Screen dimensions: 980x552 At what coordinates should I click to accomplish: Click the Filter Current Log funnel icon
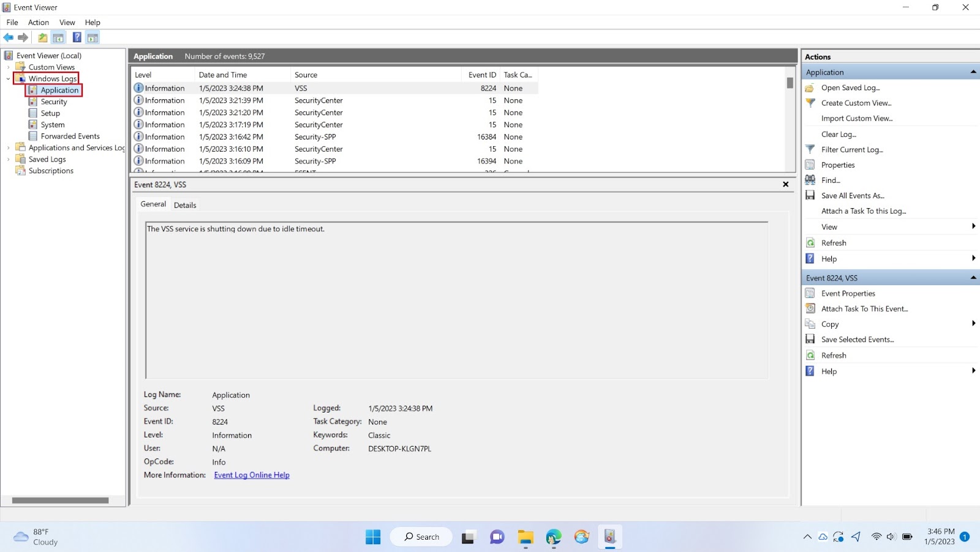[810, 149]
